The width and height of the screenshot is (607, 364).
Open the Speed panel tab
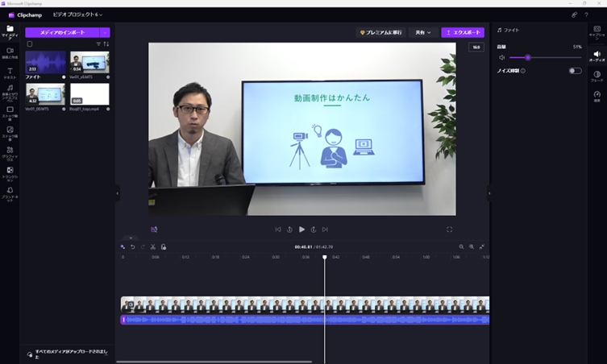point(597,97)
